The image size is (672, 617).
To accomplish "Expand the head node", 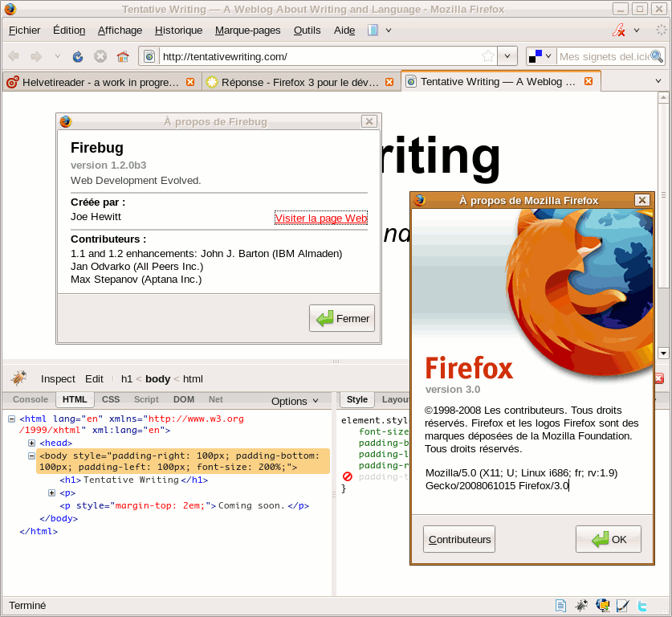I will [32, 443].
